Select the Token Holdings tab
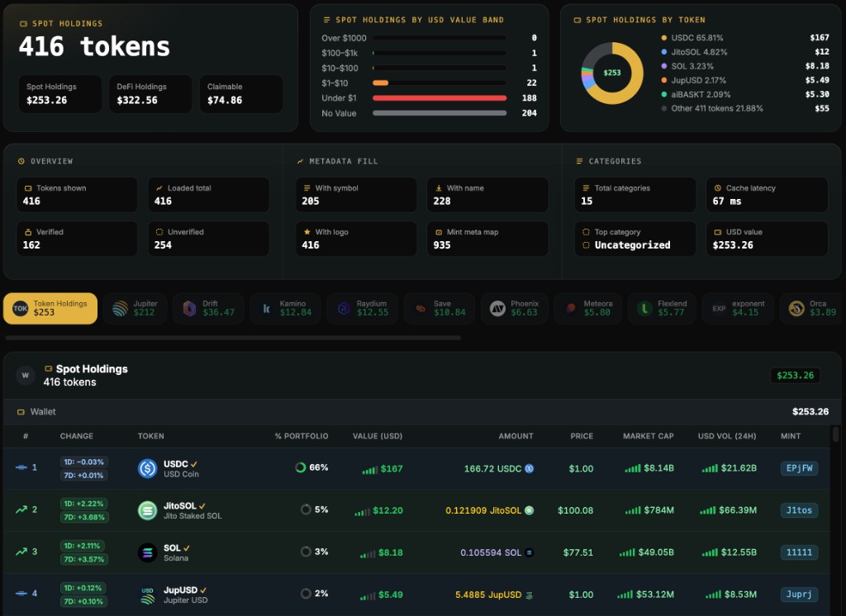 pos(50,309)
